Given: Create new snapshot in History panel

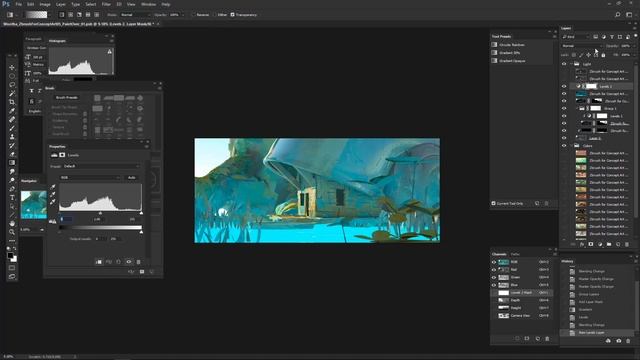Looking at the screenshot, I should [x=618, y=340].
